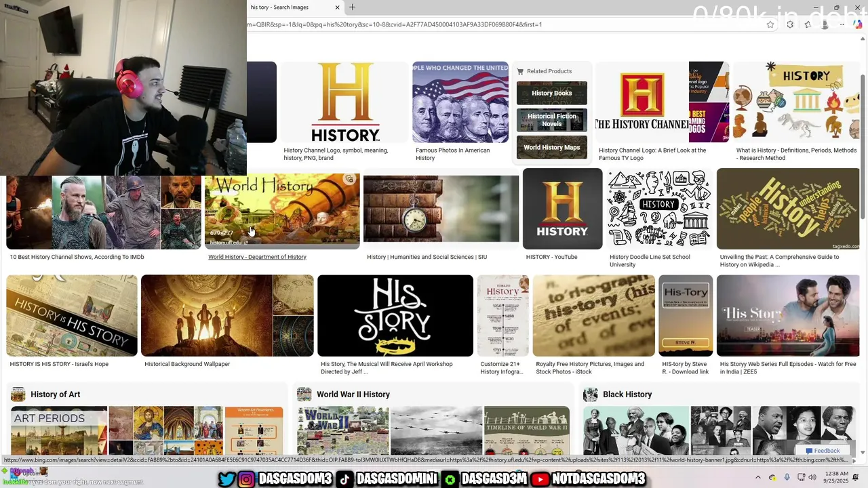Open the browser extensions puzzle icon
The image size is (868, 488).
[790, 24]
